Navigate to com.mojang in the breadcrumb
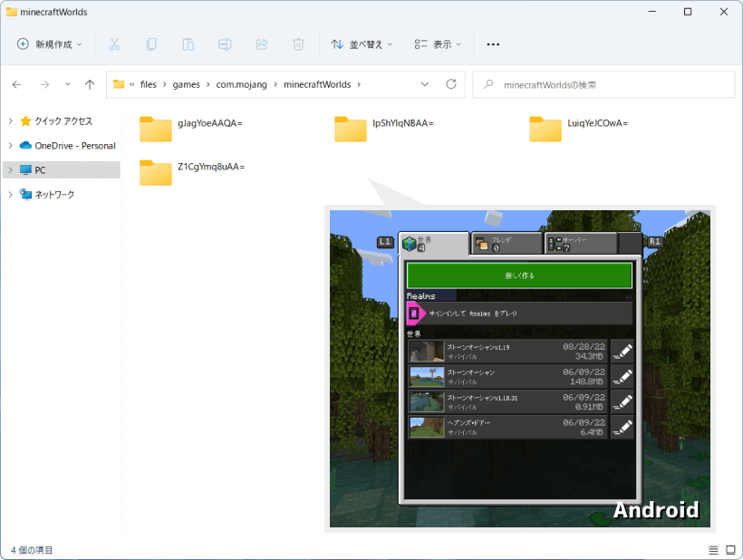Image resolution: width=743 pixels, height=560 pixels. 242,84
